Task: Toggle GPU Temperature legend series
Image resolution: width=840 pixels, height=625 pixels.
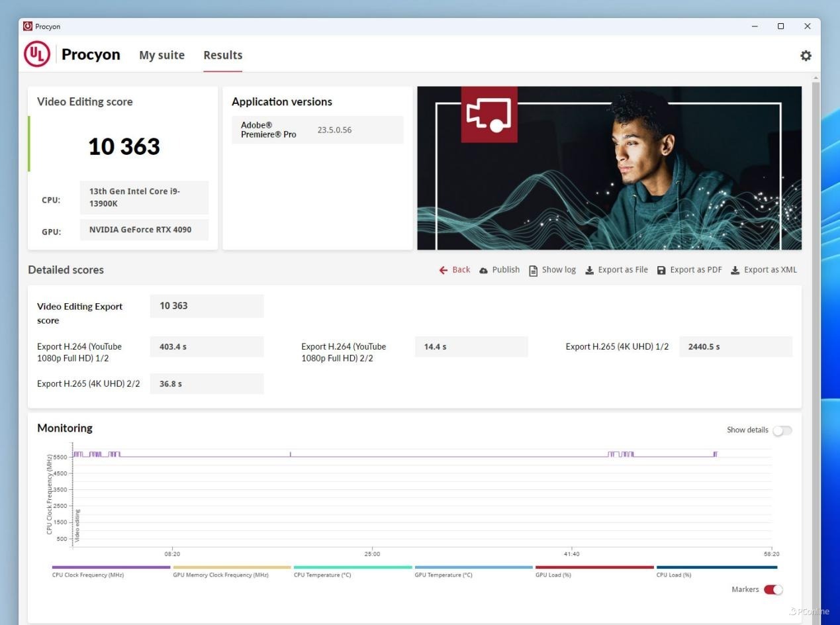Action: pyautogui.click(x=473, y=567)
